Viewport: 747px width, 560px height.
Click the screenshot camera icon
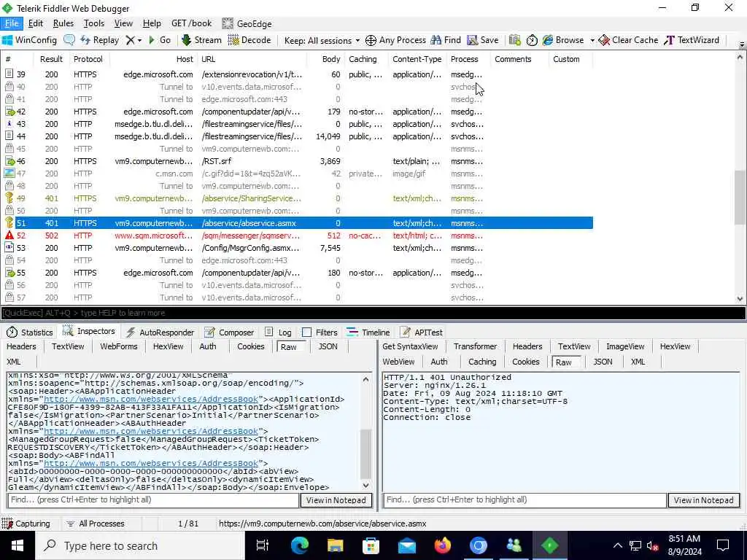514,40
